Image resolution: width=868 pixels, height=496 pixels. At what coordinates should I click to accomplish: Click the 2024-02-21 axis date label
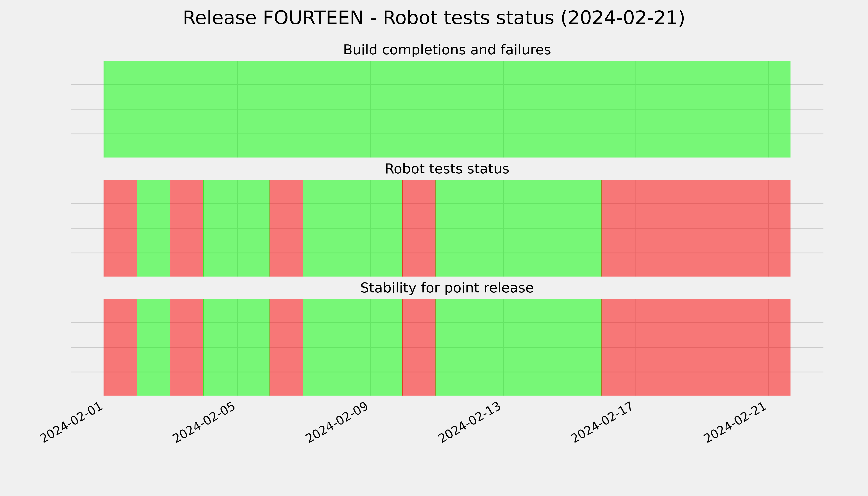coord(736,422)
